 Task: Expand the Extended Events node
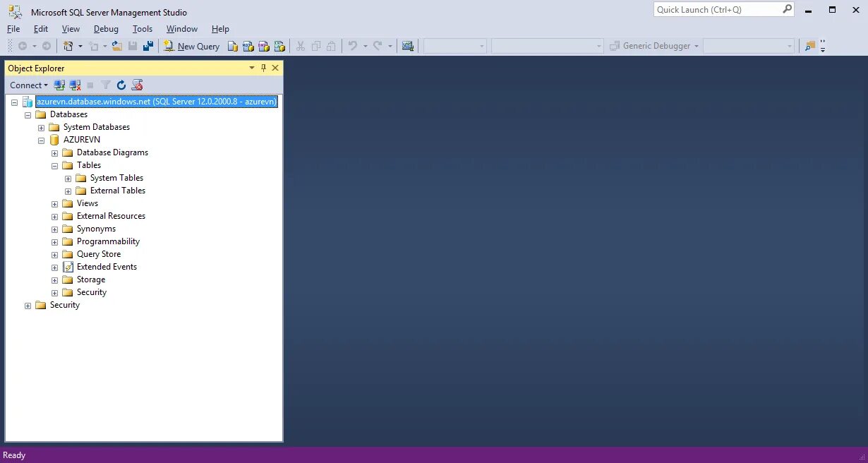pos(54,267)
